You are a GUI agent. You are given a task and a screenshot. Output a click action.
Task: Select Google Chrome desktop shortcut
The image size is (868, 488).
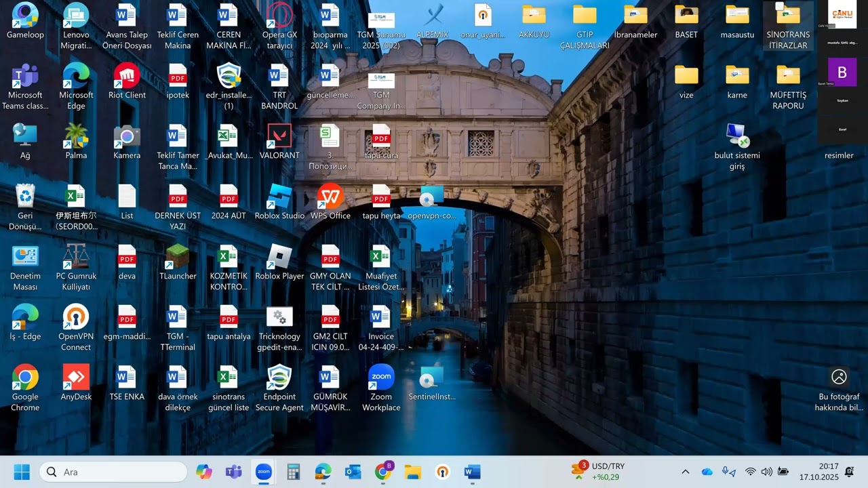click(25, 389)
